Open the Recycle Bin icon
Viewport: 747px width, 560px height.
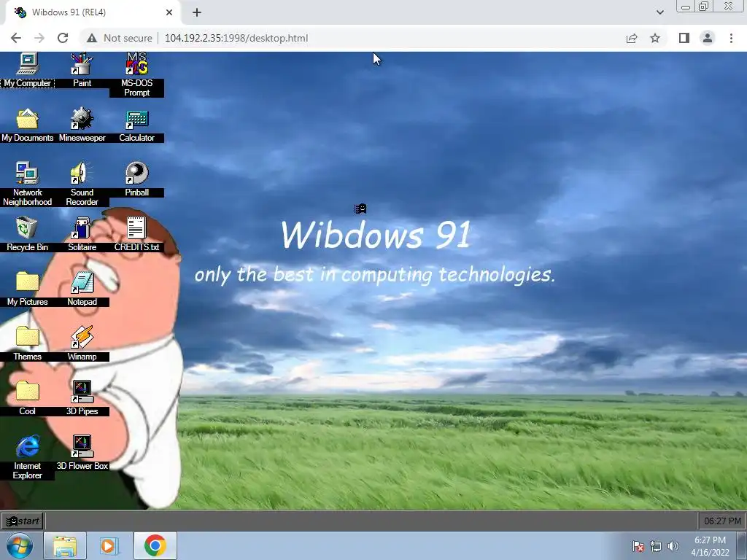click(x=27, y=234)
